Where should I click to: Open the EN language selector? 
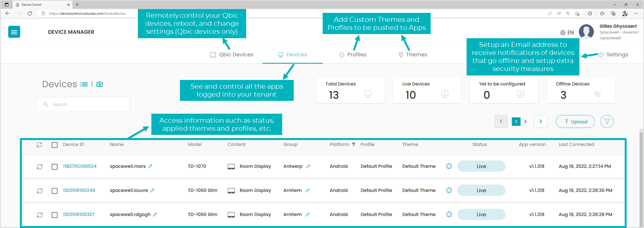(x=567, y=32)
